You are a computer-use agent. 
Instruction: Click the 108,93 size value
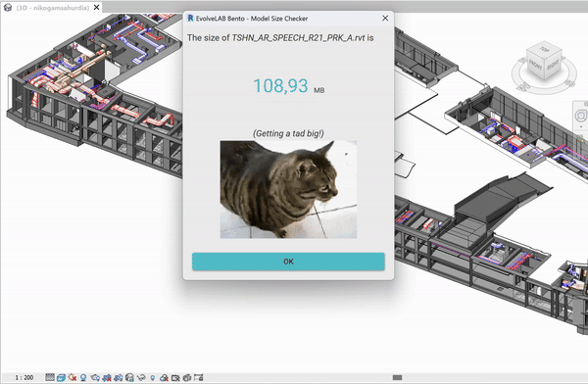click(x=281, y=86)
